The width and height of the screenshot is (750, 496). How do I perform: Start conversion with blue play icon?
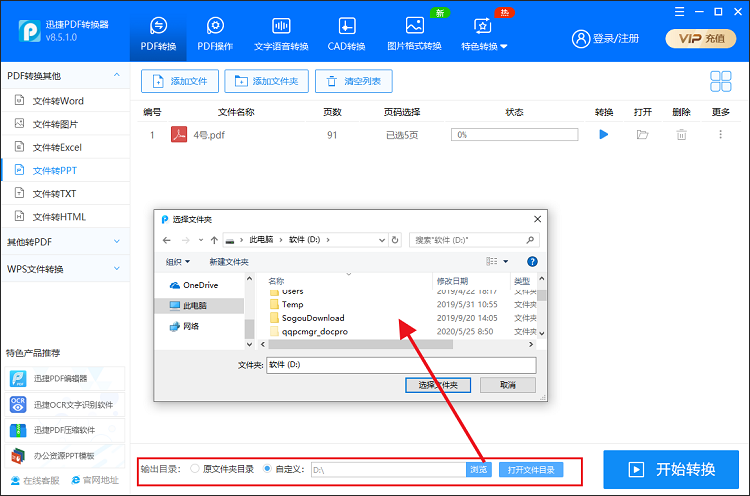(x=604, y=134)
